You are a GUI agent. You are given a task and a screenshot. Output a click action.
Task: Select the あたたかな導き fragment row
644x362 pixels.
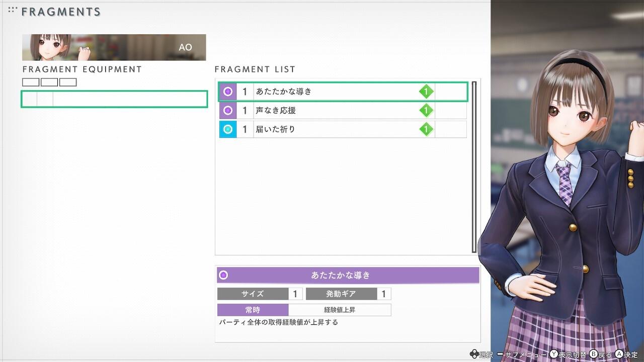[x=343, y=92]
